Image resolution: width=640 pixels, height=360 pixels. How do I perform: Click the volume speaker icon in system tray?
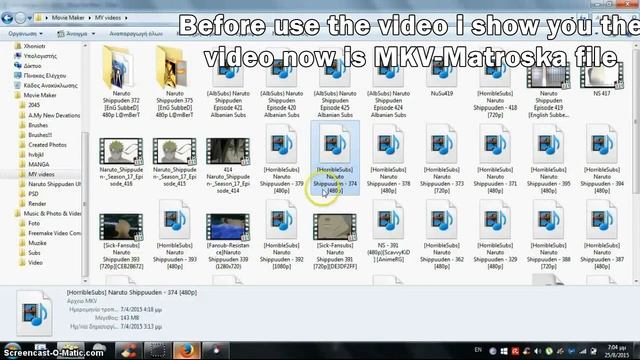(538, 351)
